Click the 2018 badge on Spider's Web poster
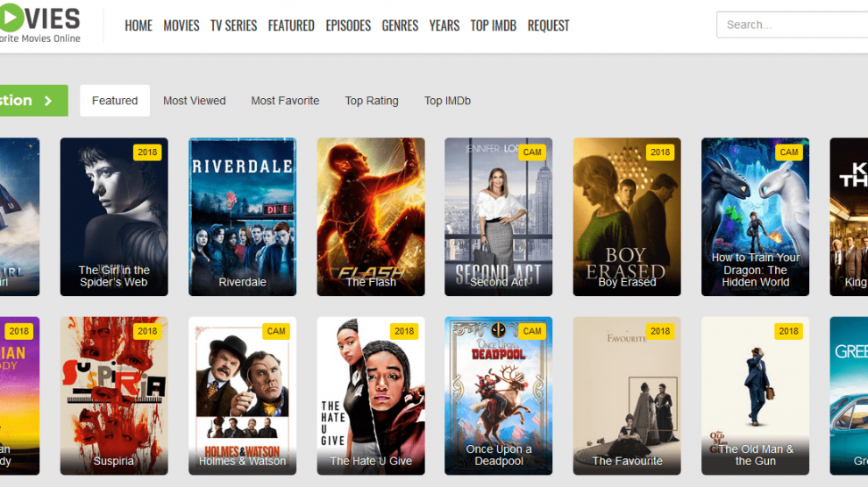 [147, 152]
